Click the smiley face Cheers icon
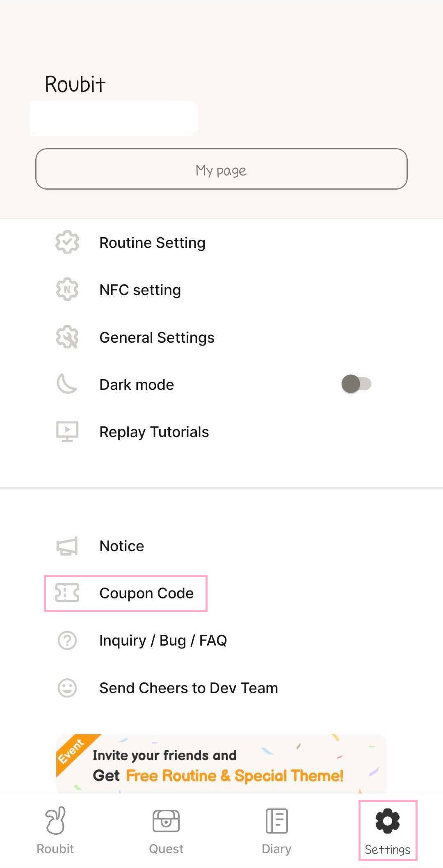Image resolution: width=443 pixels, height=868 pixels. (x=67, y=688)
